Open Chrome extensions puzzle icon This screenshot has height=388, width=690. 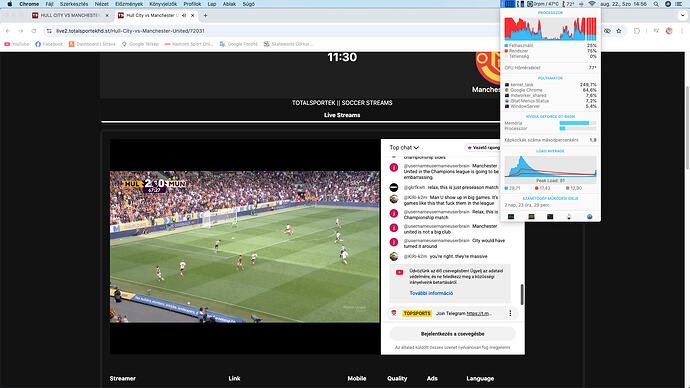pyautogui.click(x=637, y=31)
